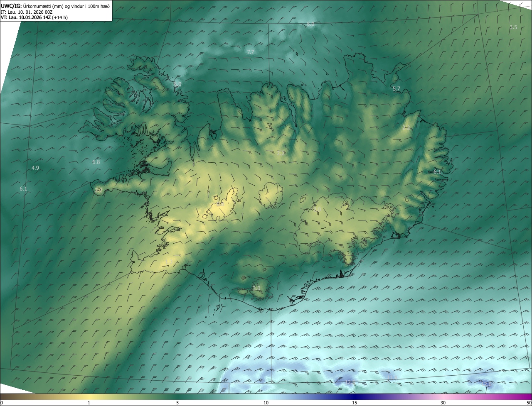Click the colour bar tick labelled 50
Image resolution: width=532 pixels, height=406 pixels.
click(x=529, y=403)
